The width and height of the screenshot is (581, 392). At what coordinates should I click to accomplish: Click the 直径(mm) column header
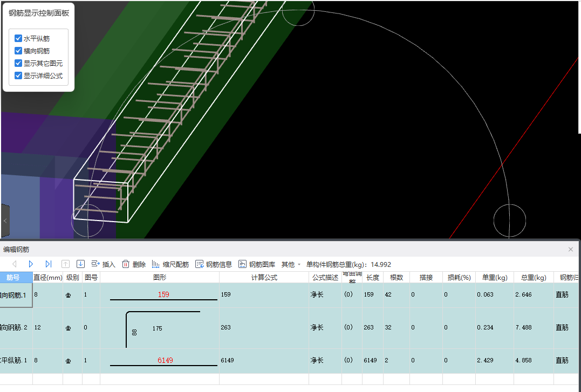(48, 277)
